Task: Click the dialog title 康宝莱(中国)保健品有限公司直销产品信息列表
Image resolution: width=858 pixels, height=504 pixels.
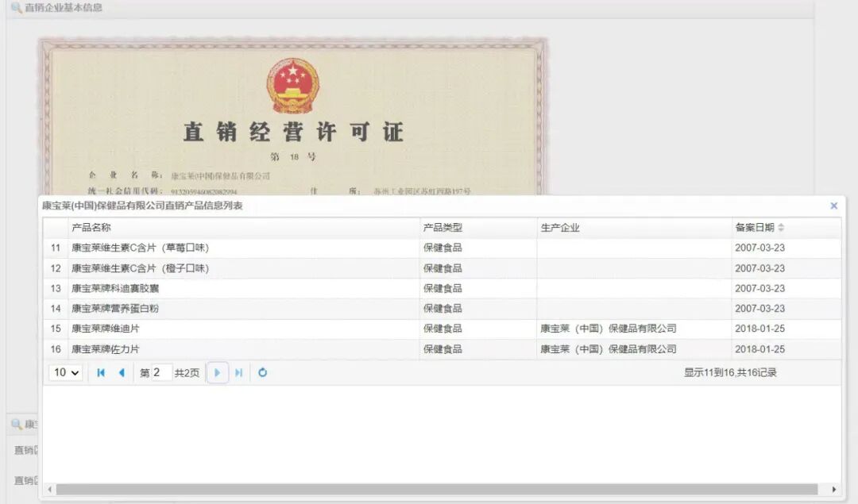Action: click(x=142, y=206)
